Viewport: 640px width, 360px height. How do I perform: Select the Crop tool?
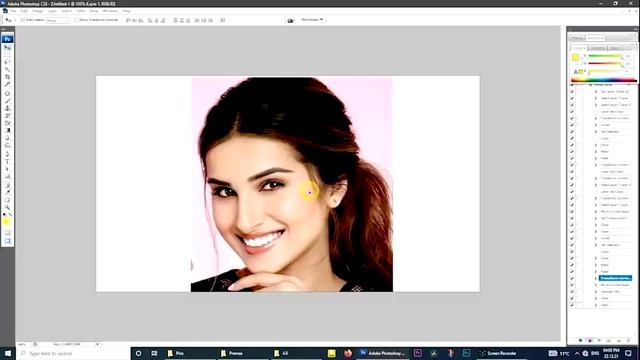click(x=7, y=77)
